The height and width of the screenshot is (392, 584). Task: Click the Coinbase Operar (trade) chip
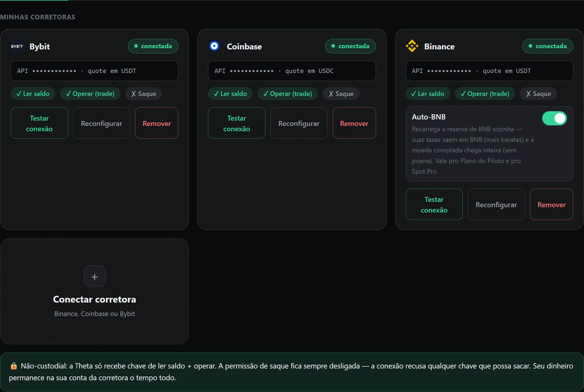pos(288,94)
